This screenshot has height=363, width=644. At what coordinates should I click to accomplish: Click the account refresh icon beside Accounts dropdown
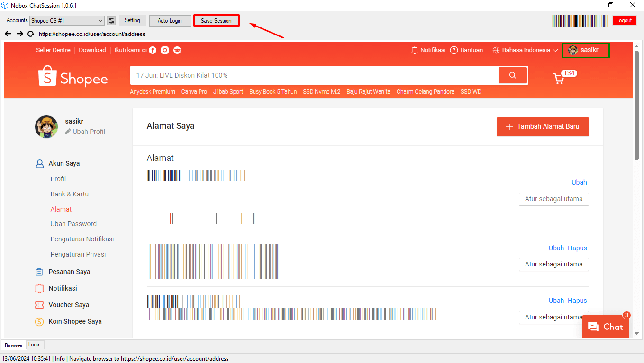(x=110, y=20)
